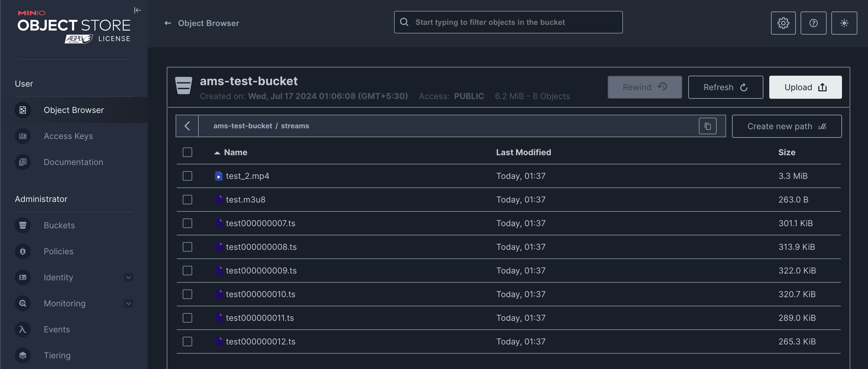Screen dimensions: 868x369
Task: Sort by the Name column arrow
Action: coord(217,153)
